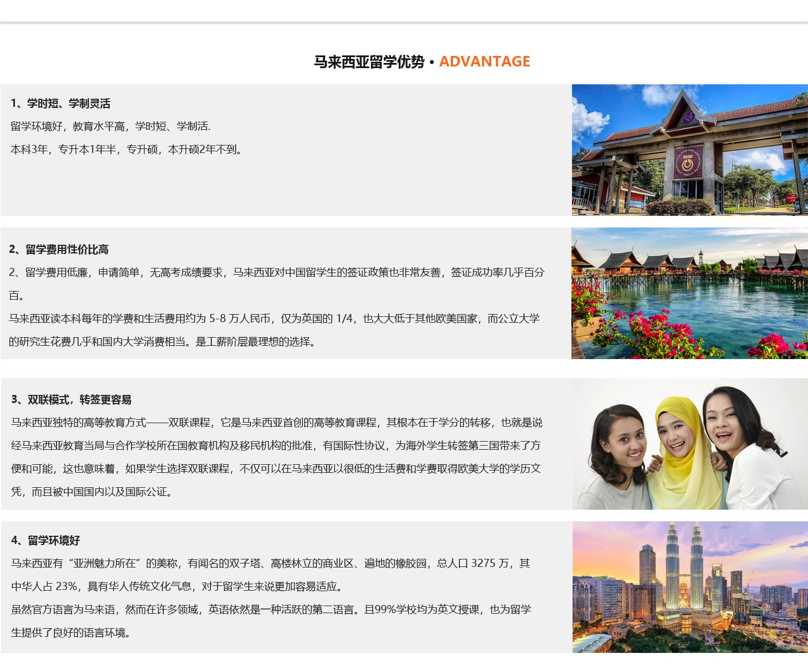
Task: Click the round emblem on the gate
Action: point(687,164)
